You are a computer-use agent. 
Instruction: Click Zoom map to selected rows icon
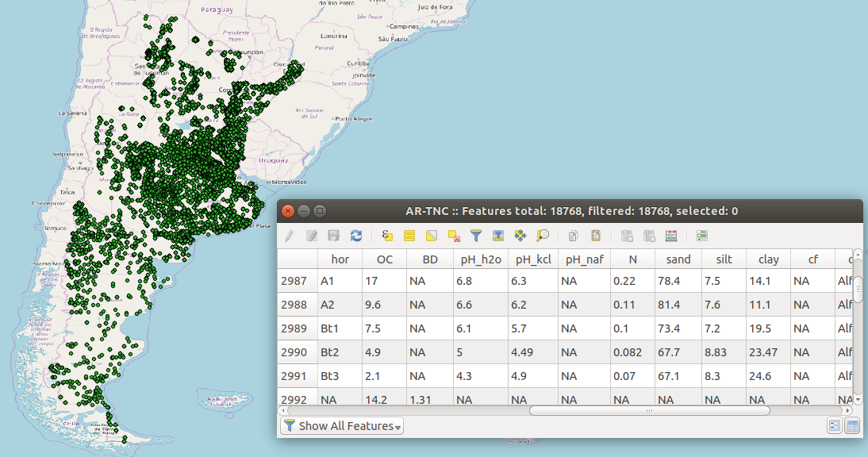click(x=543, y=236)
